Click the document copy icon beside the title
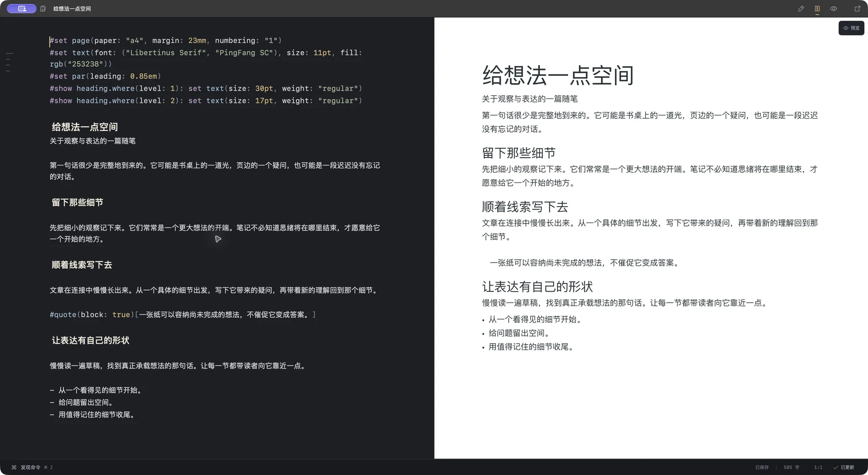Screen dimensions: 868x475 [43, 9]
